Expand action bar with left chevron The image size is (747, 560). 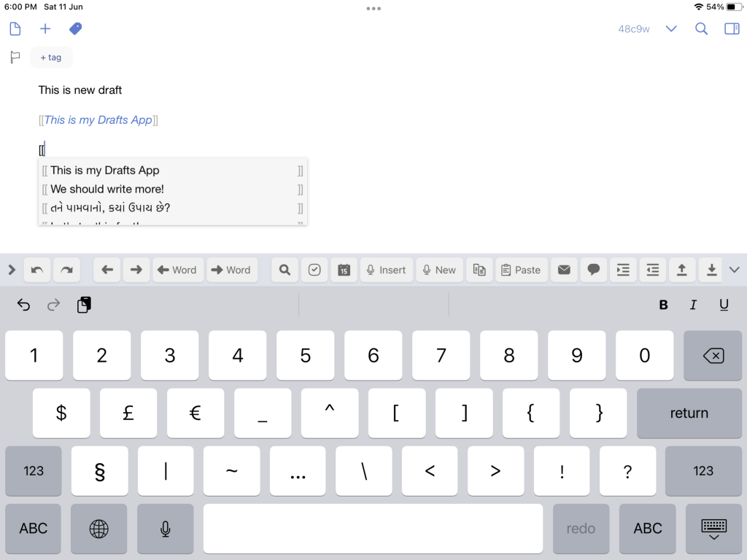pyautogui.click(x=12, y=270)
